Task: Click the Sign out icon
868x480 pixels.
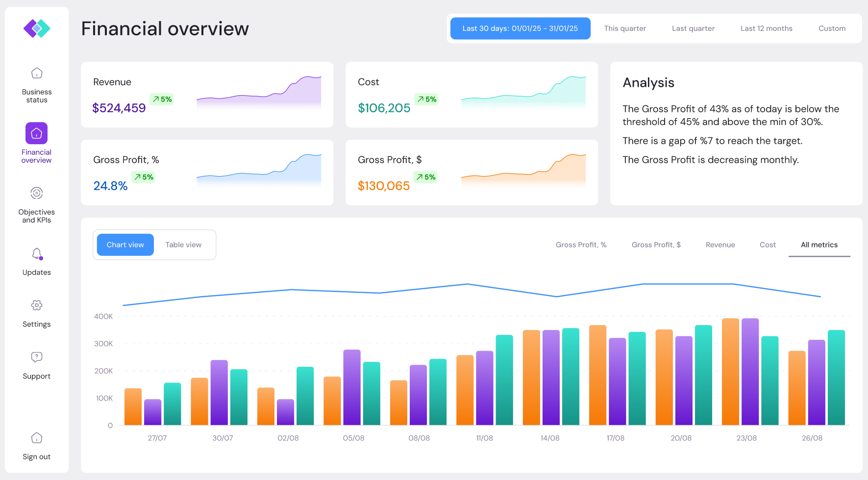Action: point(37,438)
